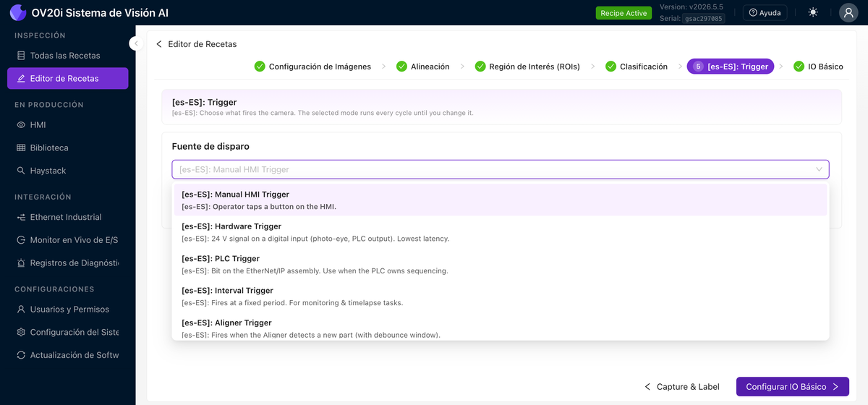Choose Manual HMI Trigger option
Viewport: 868px width, 405px height.
tap(501, 200)
